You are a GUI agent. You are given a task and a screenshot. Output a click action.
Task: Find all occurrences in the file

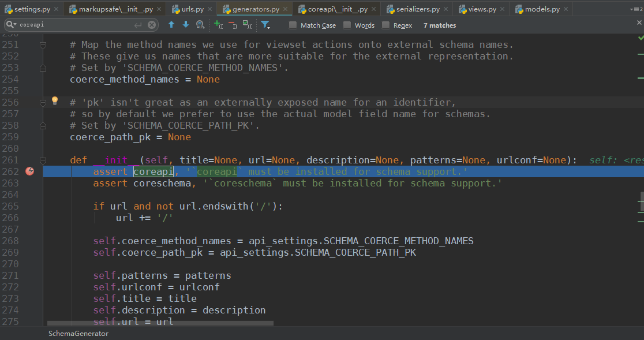point(200,25)
